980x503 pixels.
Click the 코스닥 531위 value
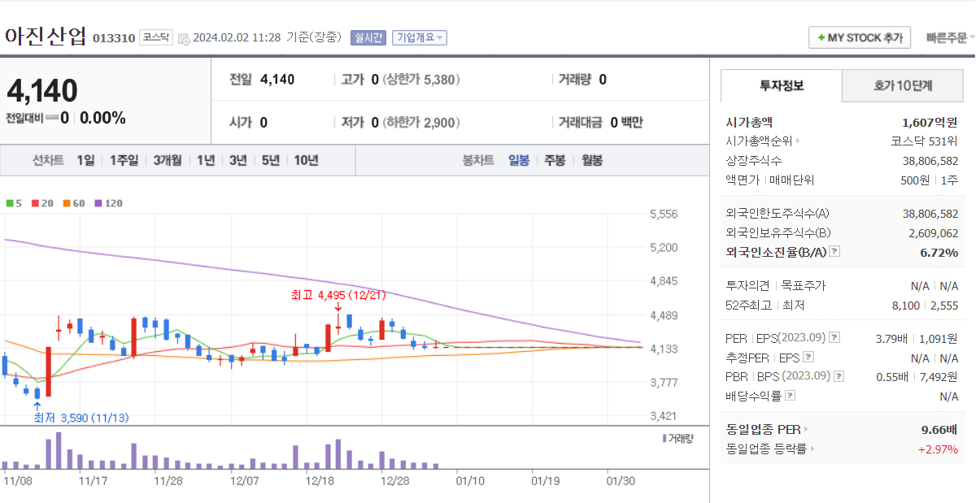point(924,141)
